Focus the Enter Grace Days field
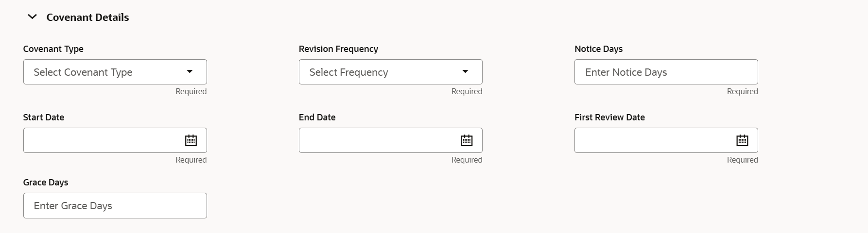 pyautogui.click(x=115, y=206)
